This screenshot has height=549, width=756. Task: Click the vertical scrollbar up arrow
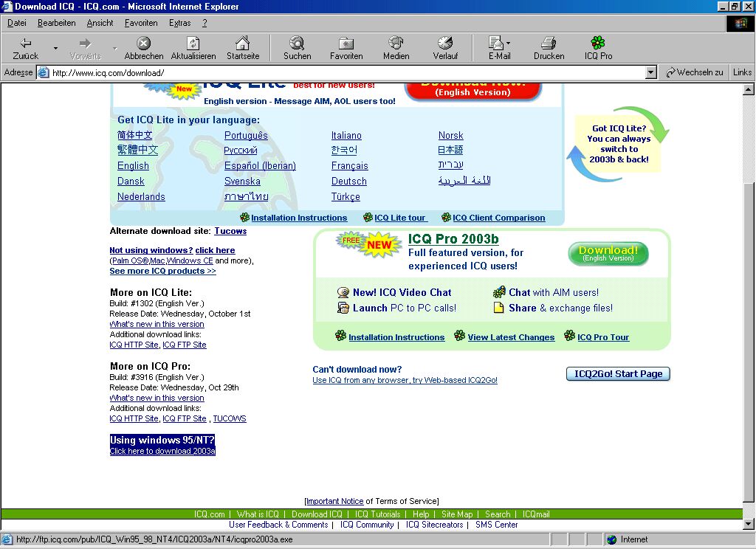point(748,89)
